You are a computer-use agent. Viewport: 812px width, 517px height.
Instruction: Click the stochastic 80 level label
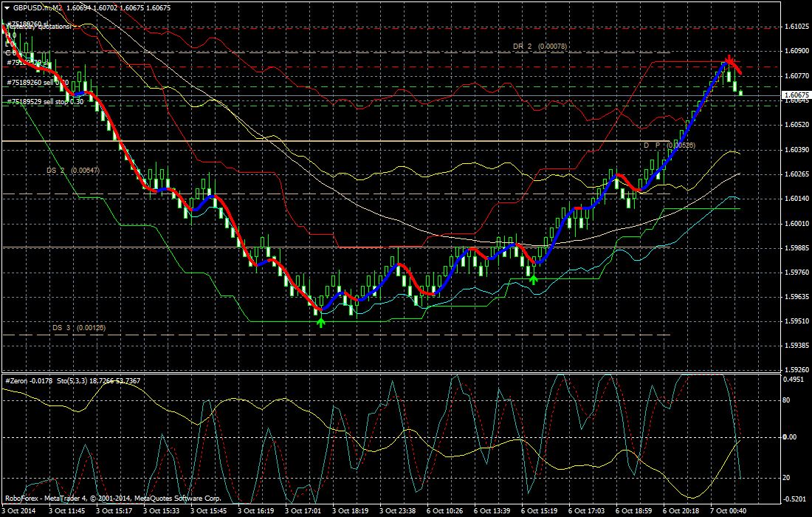click(787, 400)
